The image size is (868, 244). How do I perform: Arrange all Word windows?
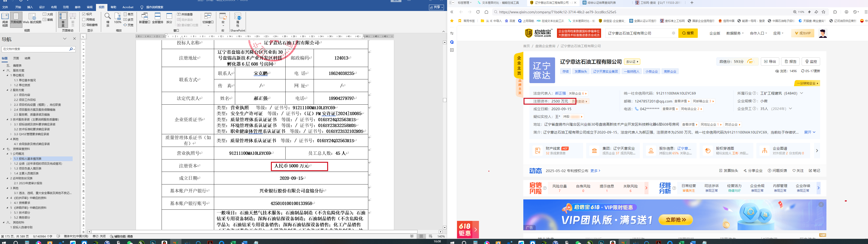[x=158, y=18]
